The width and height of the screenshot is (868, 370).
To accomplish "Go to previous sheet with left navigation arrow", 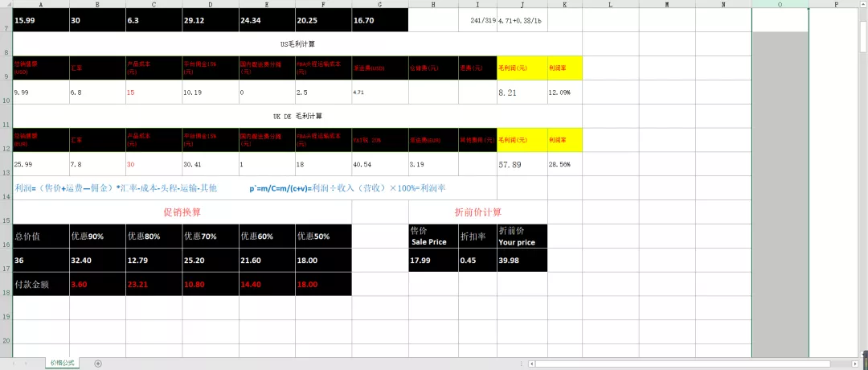I will (14, 364).
